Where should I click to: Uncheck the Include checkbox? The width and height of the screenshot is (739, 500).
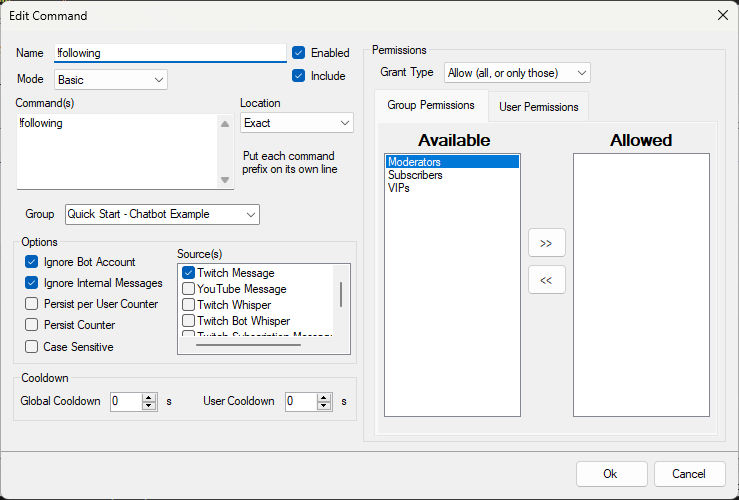[x=298, y=76]
